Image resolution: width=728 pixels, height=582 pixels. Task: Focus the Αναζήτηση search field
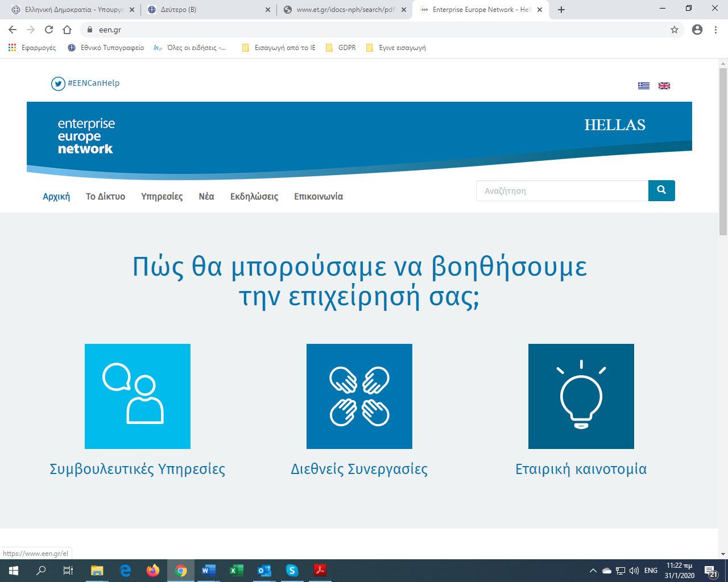coord(562,190)
